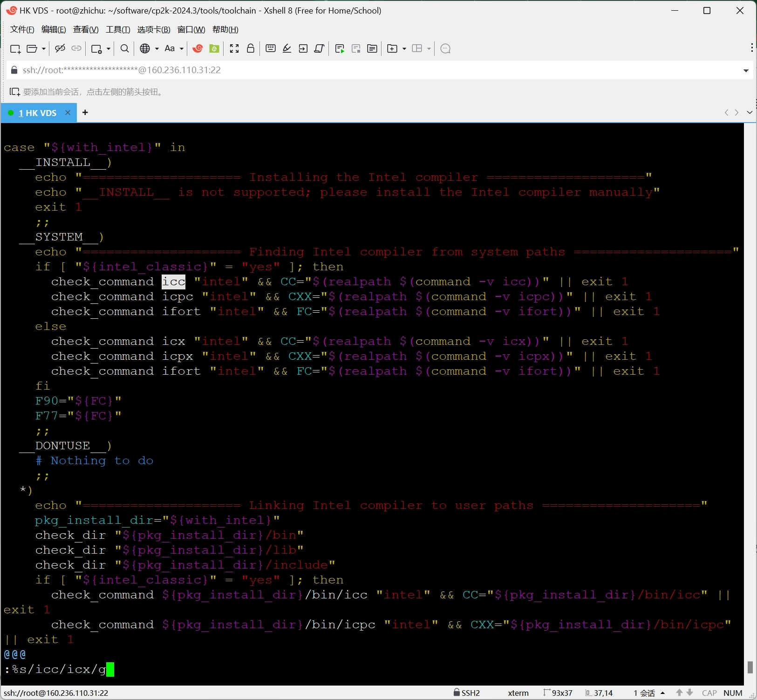Open the 选项卡(B) menu
This screenshot has height=700, width=757.
pyautogui.click(x=154, y=29)
